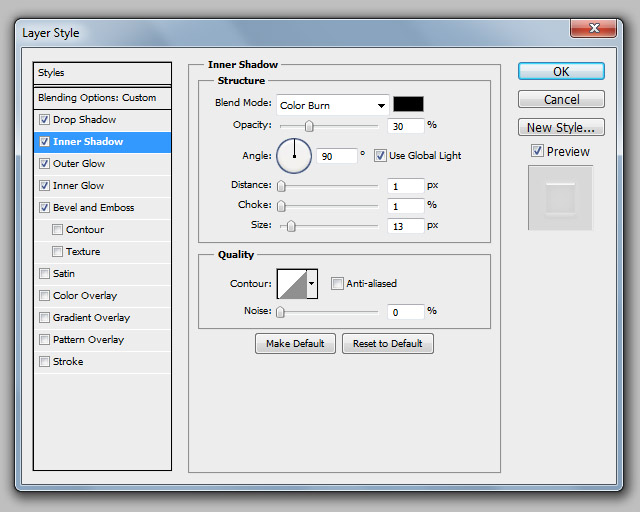Enable the Stroke checkbox

point(44,362)
